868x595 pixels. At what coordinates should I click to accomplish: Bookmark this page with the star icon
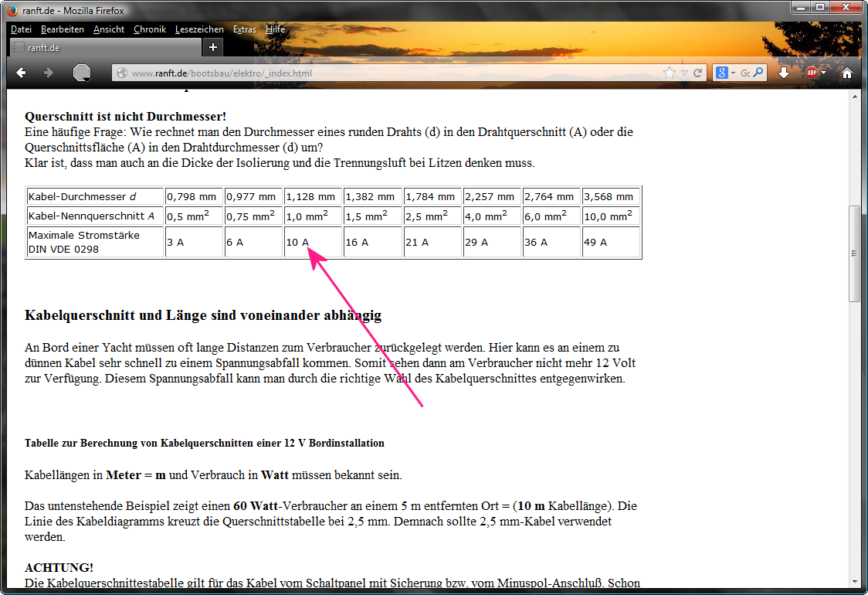[x=669, y=73]
